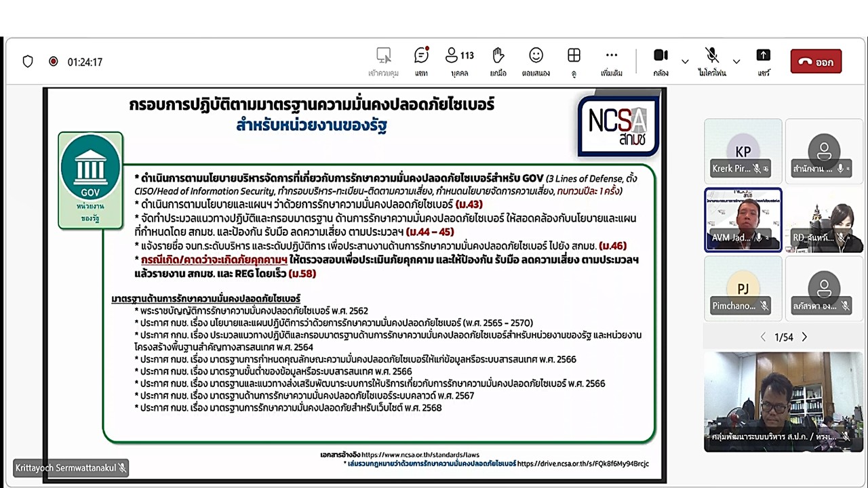Click the privacy shield icon

27,61
